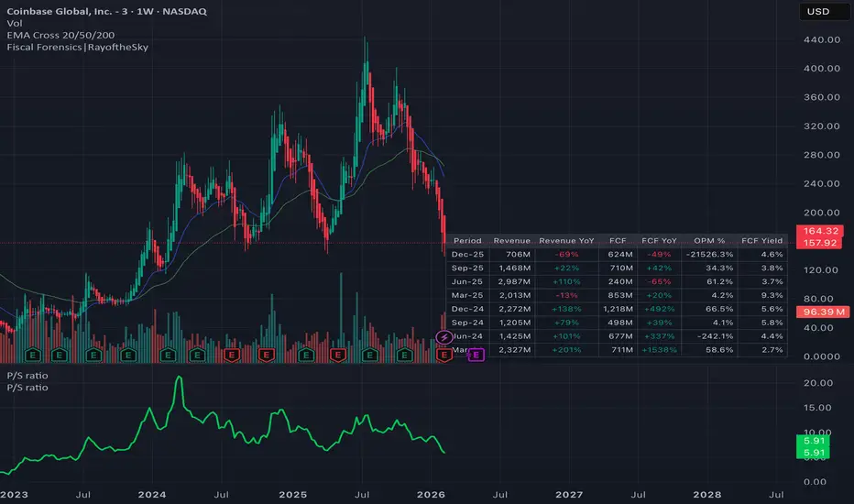The width and height of the screenshot is (854, 504).
Task: Open the purple E earnings marker
Action: pyautogui.click(x=476, y=355)
